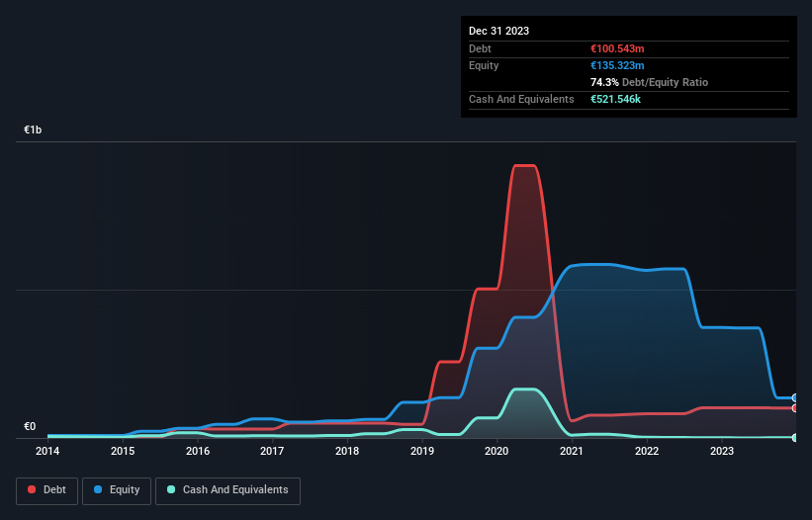Click the 74.3% Debt/Equity Ratio text
Viewport: 812px width, 520px height.
[x=650, y=82]
